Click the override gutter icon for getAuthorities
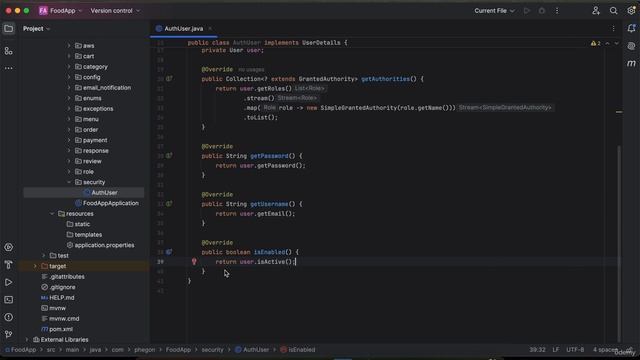640x360 pixels. click(169, 79)
